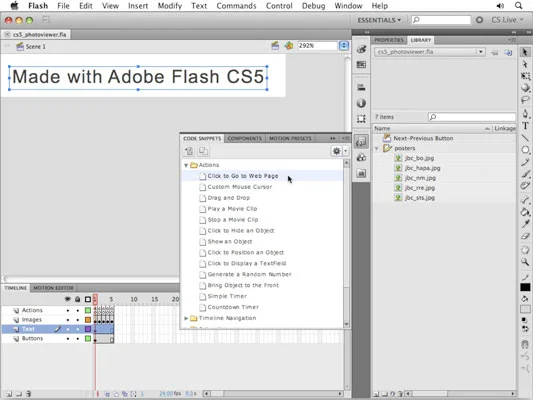Image resolution: width=533 pixels, height=400 pixels.
Task: Select the Eraser tool
Action: [x=525, y=236]
